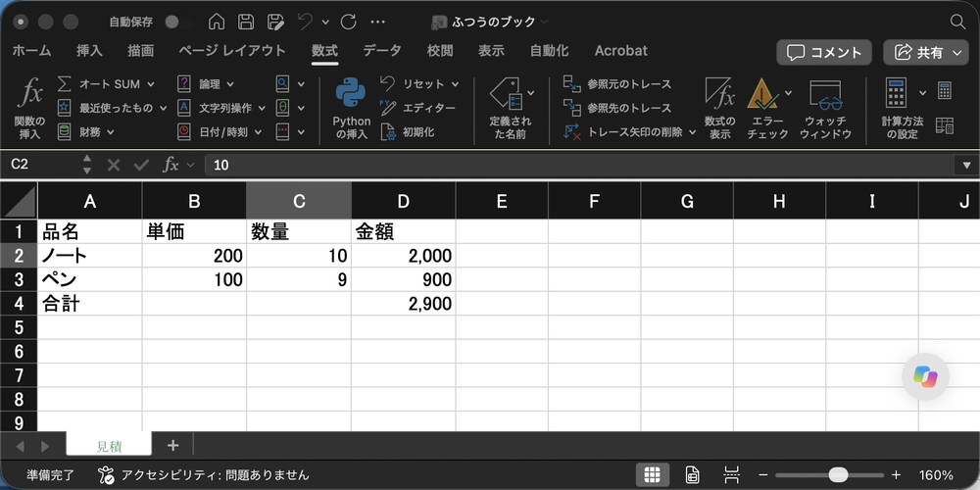980x490 pixels.
Task: Redo with the circular arrow icon
Action: point(348,22)
